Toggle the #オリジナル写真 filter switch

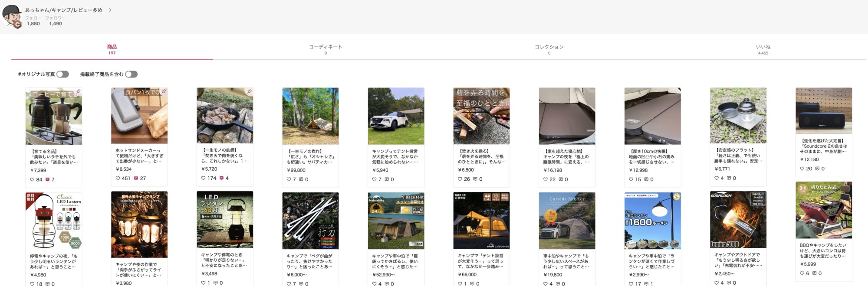pos(62,74)
